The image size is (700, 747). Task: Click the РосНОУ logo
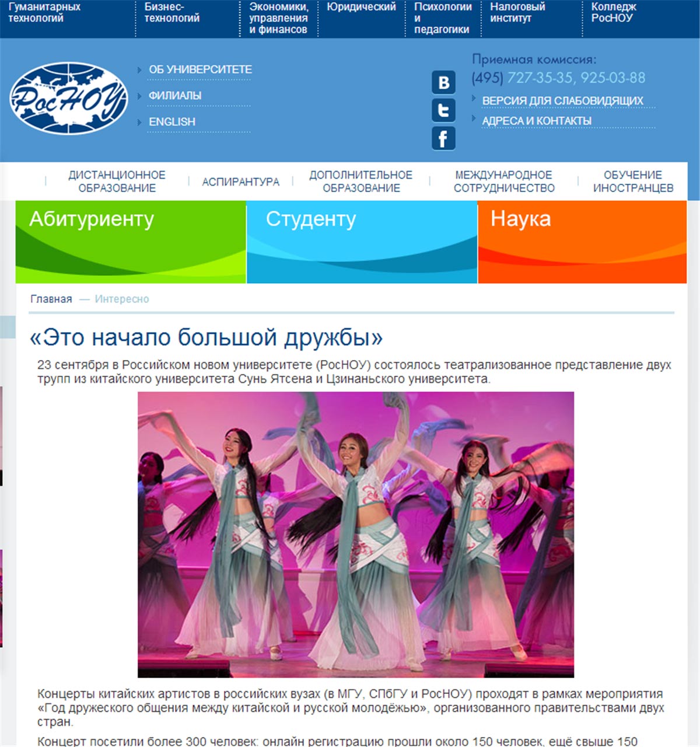[x=68, y=98]
